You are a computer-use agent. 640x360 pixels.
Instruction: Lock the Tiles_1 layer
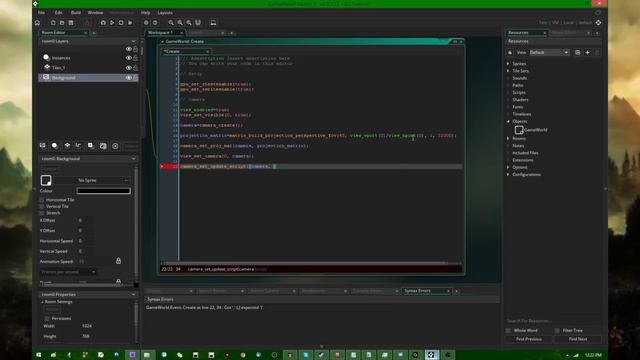click(136, 68)
